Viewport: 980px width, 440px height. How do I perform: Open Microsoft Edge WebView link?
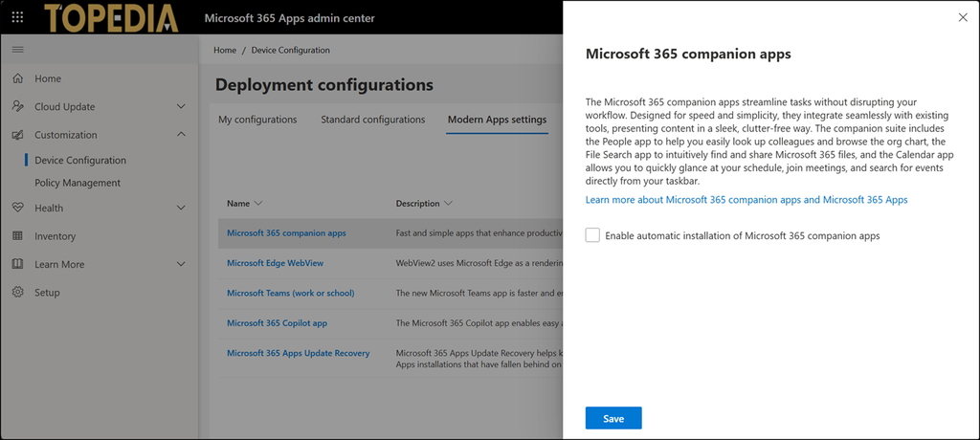point(275,263)
